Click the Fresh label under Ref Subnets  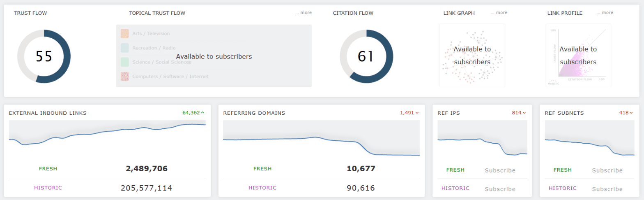[x=563, y=170]
